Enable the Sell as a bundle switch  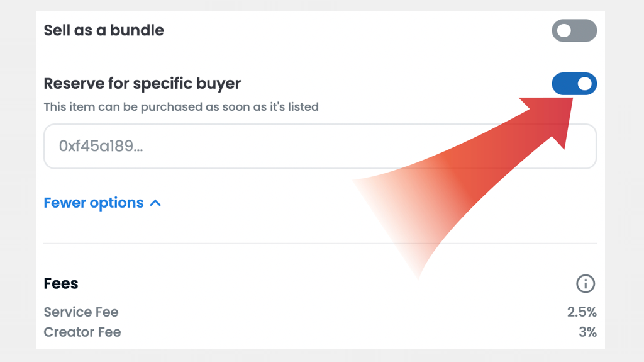574,31
